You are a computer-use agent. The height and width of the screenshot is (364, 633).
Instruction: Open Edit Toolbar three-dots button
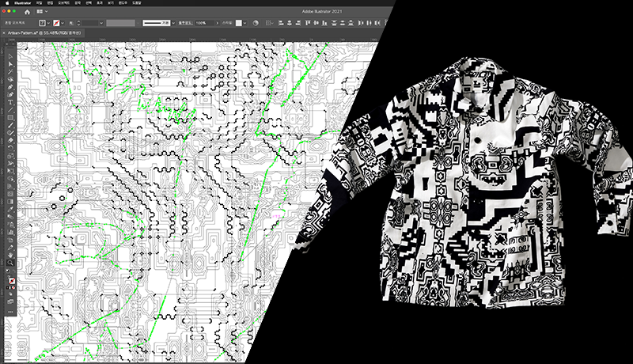(10, 312)
